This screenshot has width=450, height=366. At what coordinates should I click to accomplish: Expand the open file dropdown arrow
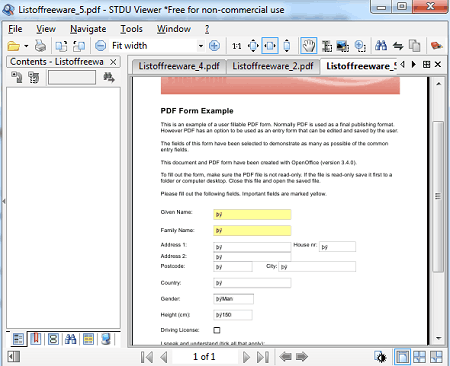(x=26, y=46)
